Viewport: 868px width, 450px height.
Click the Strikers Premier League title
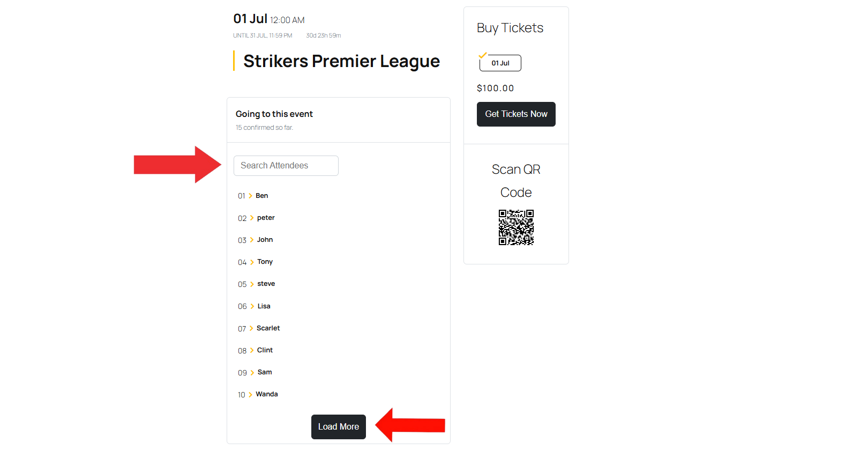click(x=341, y=61)
